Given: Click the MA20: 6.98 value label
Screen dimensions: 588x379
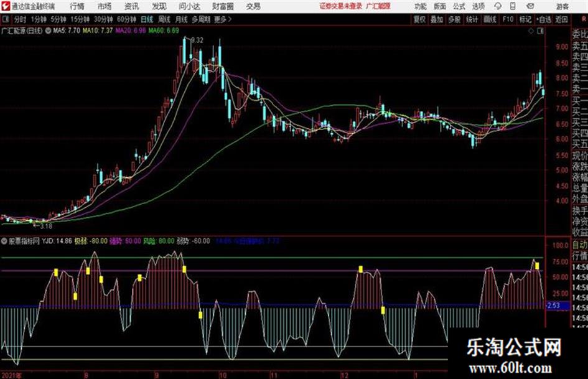Looking at the screenshot, I should click(131, 30).
